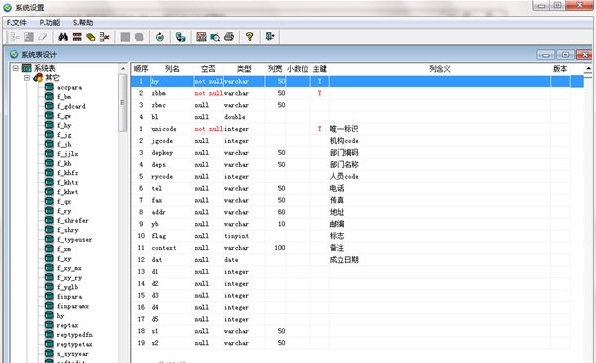The image size is (596, 363).
Task: Minimize the 系统表设计 inner window
Action: [x=546, y=55]
